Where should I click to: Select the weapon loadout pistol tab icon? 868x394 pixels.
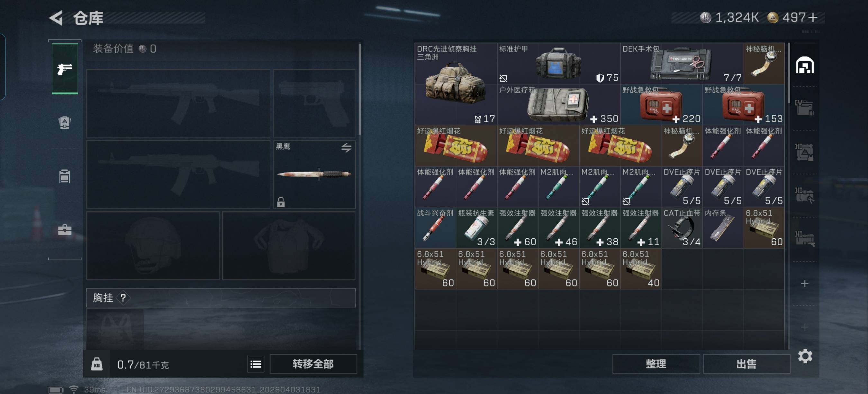(x=65, y=69)
